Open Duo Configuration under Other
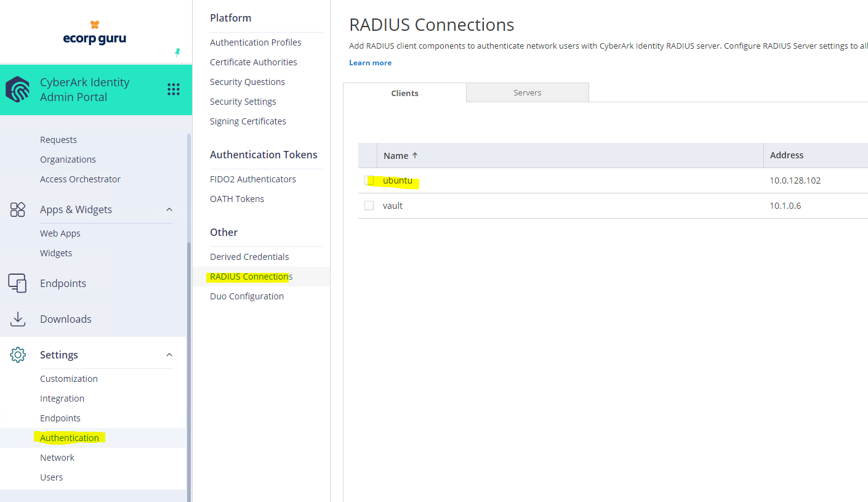Image resolution: width=868 pixels, height=502 pixels. (246, 296)
